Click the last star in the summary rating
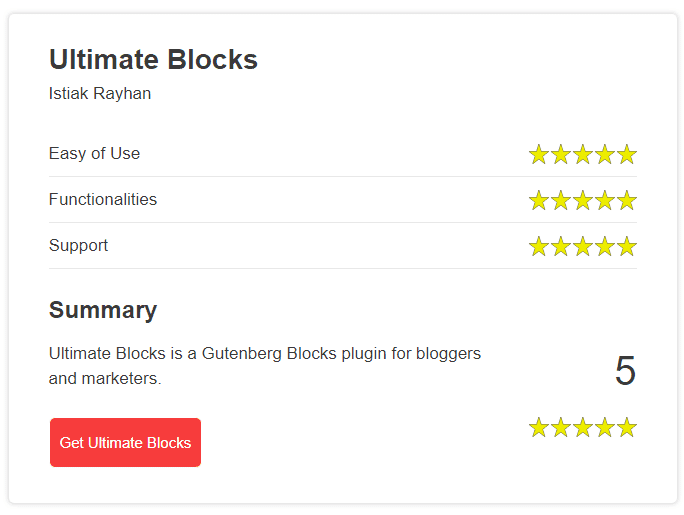 627,427
